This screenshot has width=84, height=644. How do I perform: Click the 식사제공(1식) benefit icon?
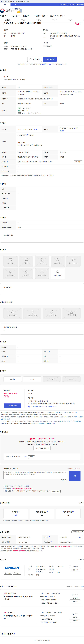[58, 273]
